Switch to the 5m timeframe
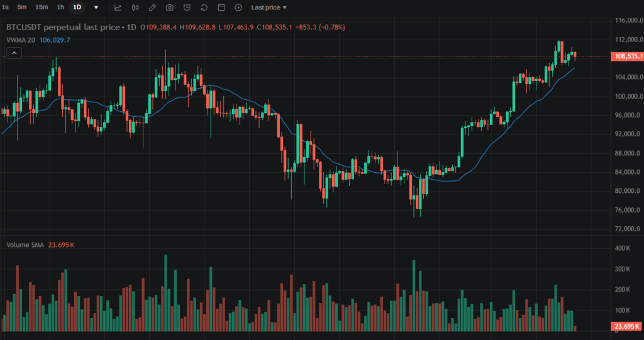Image resolution: width=644 pixels, height=340 pixels. (22, 8)
